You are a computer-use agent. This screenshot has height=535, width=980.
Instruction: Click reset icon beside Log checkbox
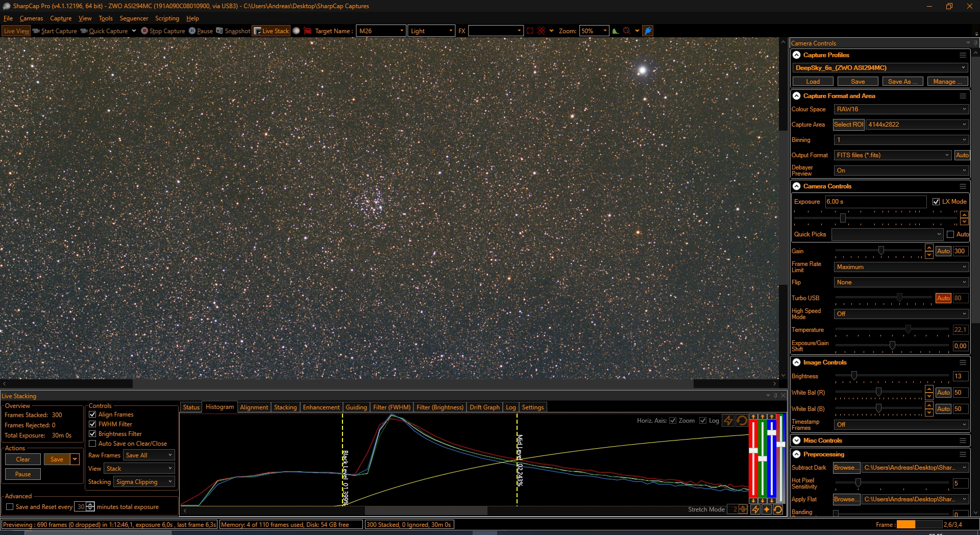click(742, 421)
